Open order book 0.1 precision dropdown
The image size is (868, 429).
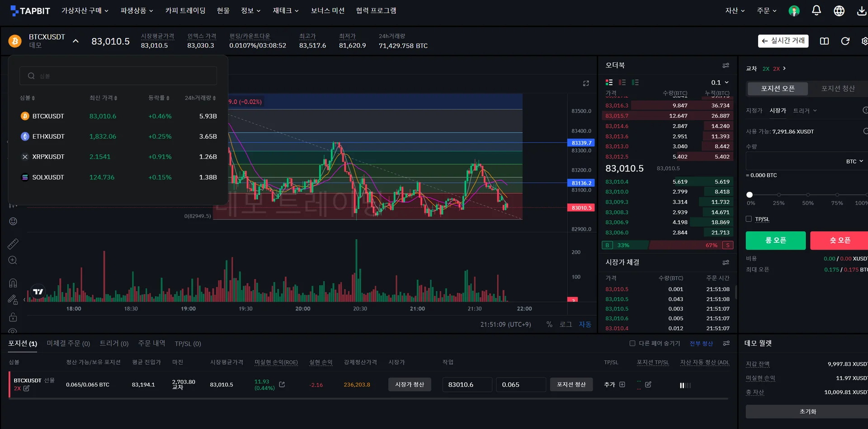tap(720, 82)
